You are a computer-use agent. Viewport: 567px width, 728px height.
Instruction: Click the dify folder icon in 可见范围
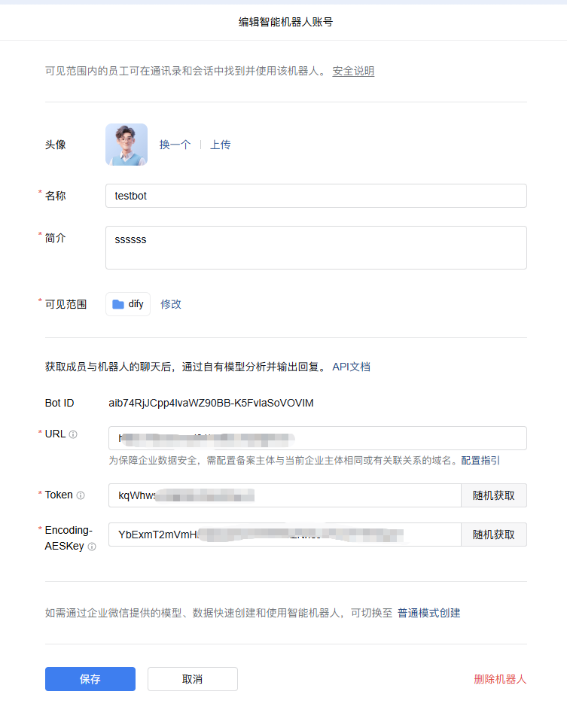coord(118,304)
